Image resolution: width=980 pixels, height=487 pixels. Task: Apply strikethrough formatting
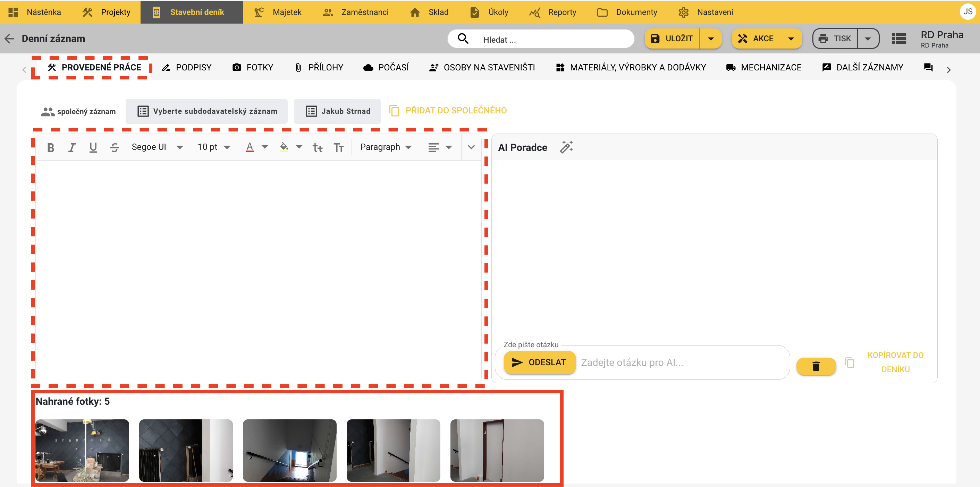pyautogui.click(x=115, y=147)
